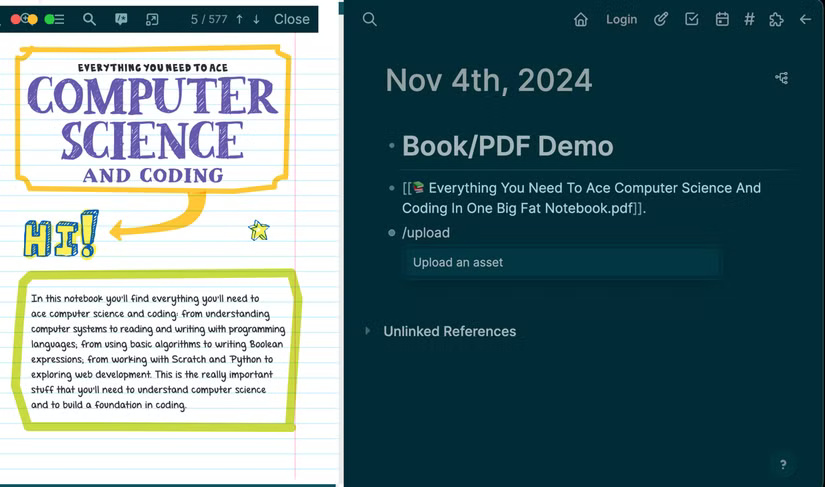The image size is (825, 487).
Task: Click the Book/PDF Demo heading block
Action: coord(508,146)
